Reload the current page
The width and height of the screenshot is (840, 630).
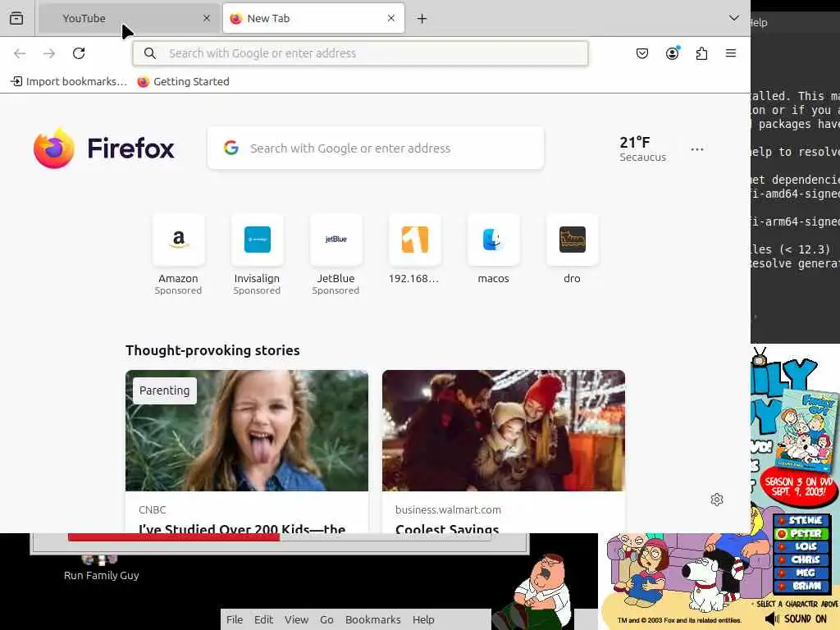(79, 53)
